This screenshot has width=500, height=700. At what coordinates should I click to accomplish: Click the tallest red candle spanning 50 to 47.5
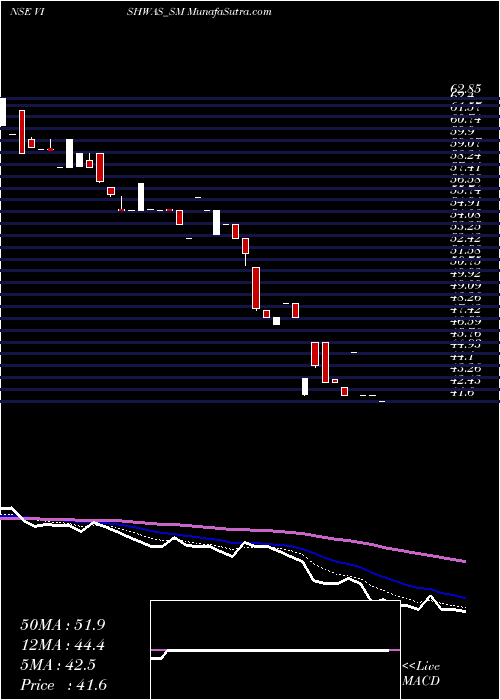[256, 288]
